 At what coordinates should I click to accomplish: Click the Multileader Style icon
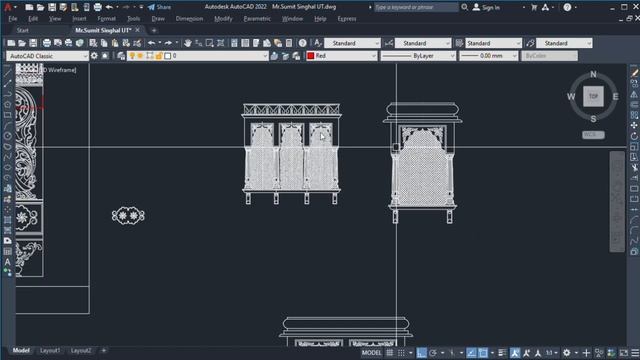pyautogui.click(x=530, y=43)
